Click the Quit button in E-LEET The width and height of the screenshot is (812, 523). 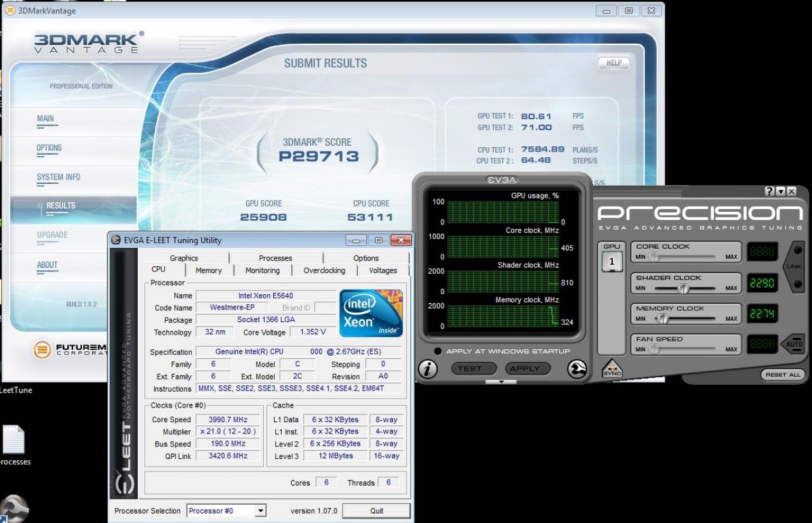(377, 511)
